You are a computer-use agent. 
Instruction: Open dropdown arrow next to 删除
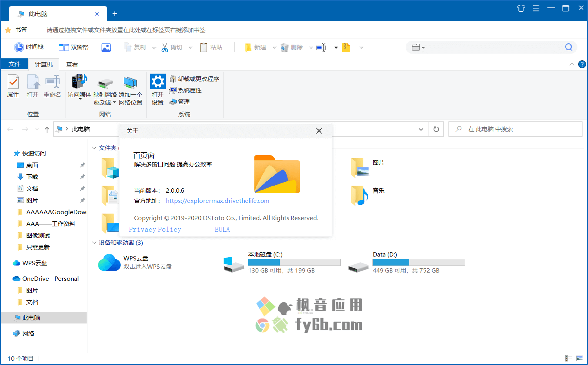point(311,48)
